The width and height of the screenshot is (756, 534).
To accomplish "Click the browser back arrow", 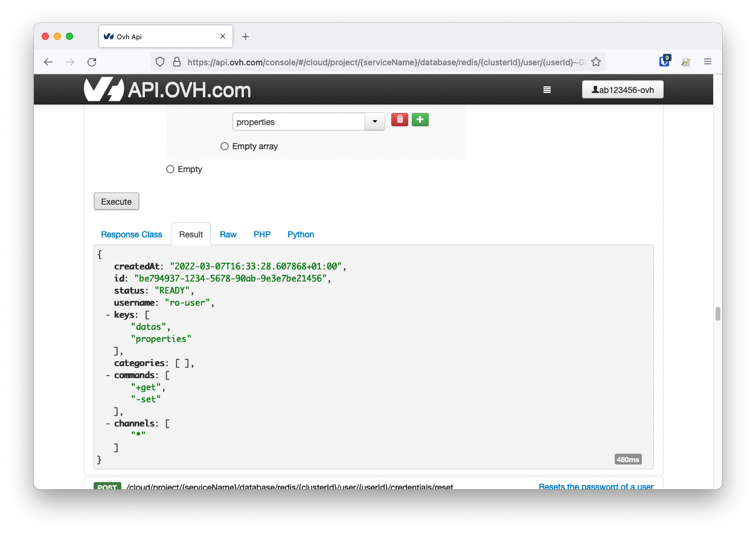I will (48, 62).
